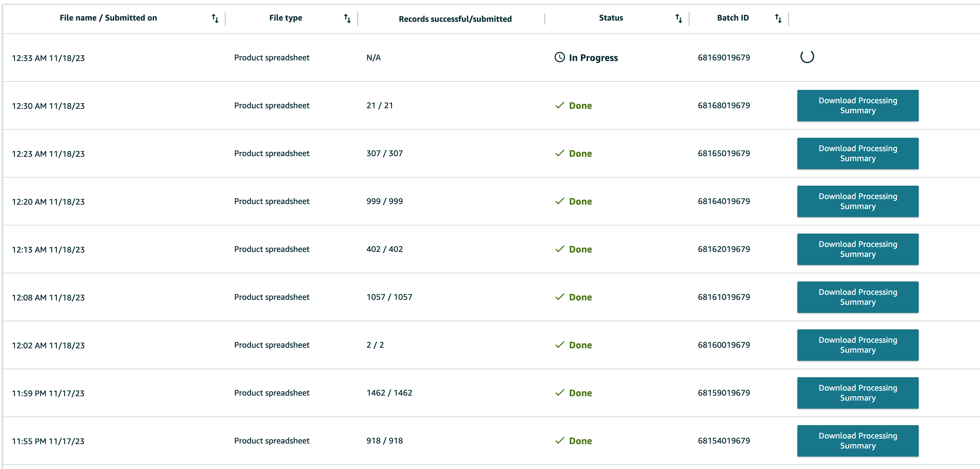Screen dimensions: 980x469
Task: Download Processing Summary for batch 68161019679
Action: click(x=857, y=297)
